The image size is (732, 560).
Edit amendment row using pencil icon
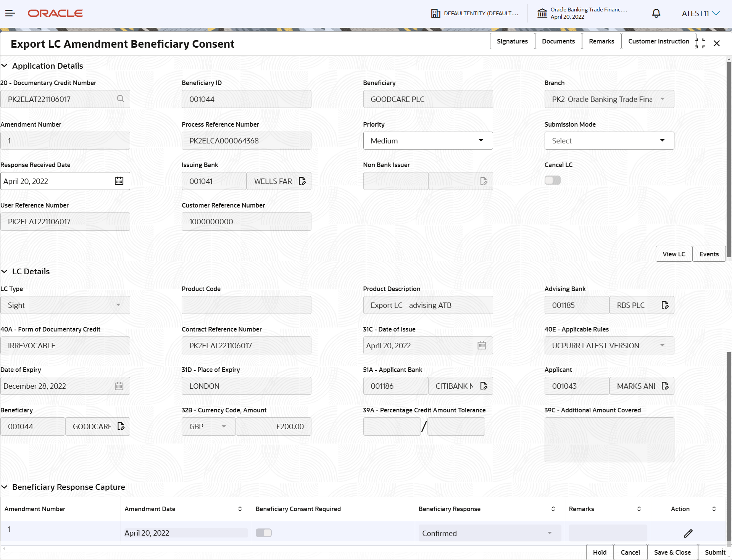pos(688,533)
